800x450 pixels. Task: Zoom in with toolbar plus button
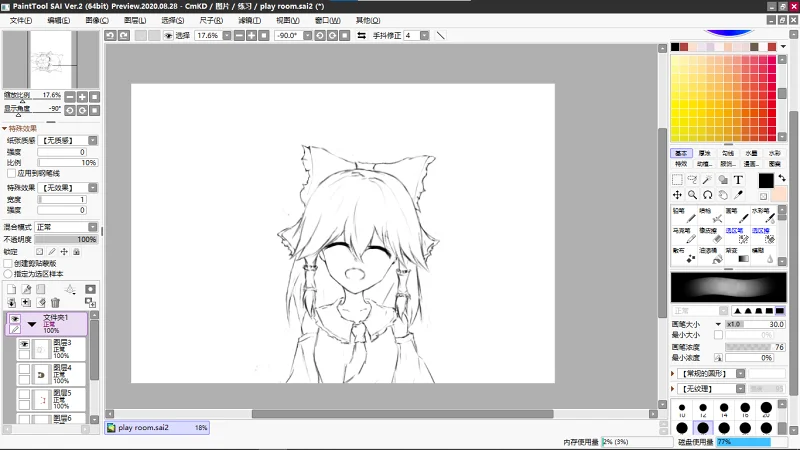tap(252, 35)
